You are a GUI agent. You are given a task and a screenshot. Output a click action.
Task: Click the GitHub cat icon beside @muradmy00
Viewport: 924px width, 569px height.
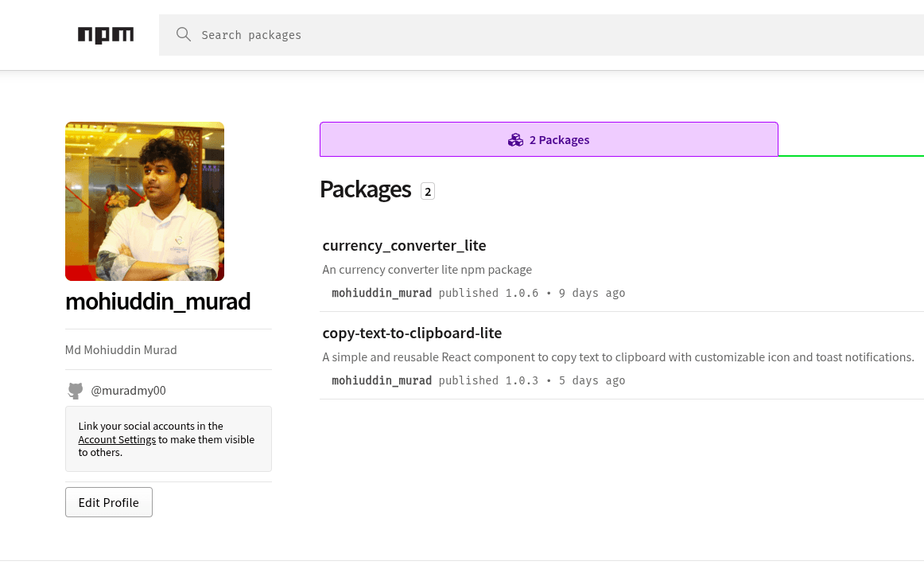75,390
